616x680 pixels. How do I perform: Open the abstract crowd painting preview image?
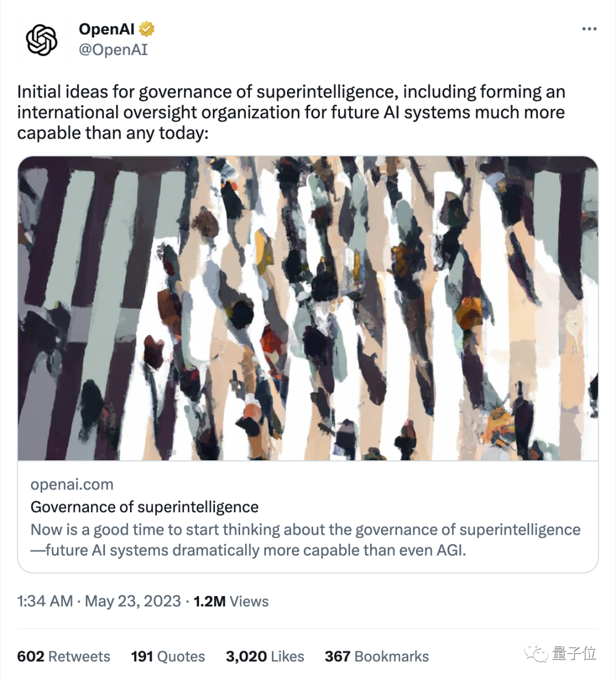point(308,308)
